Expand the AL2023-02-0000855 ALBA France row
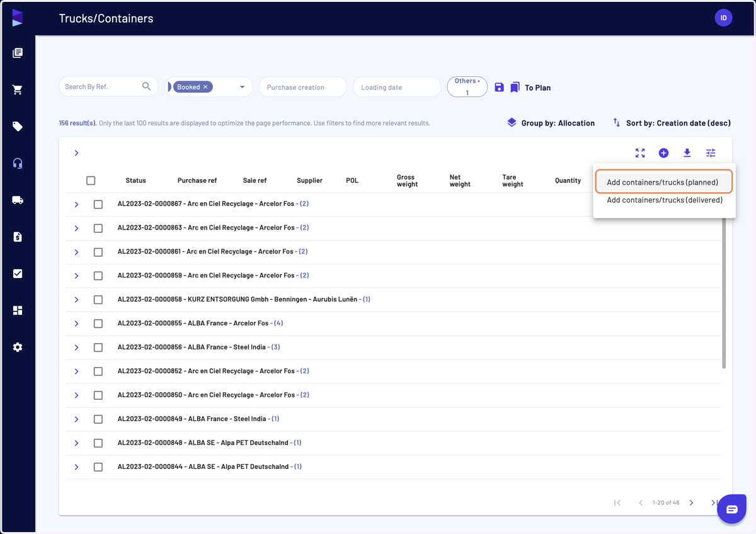 [x=76, y=323]
